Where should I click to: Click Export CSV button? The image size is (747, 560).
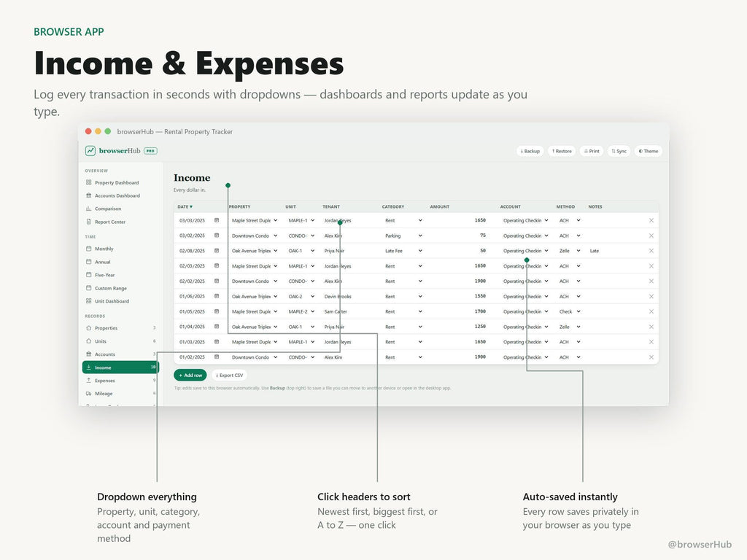point(230,376)
